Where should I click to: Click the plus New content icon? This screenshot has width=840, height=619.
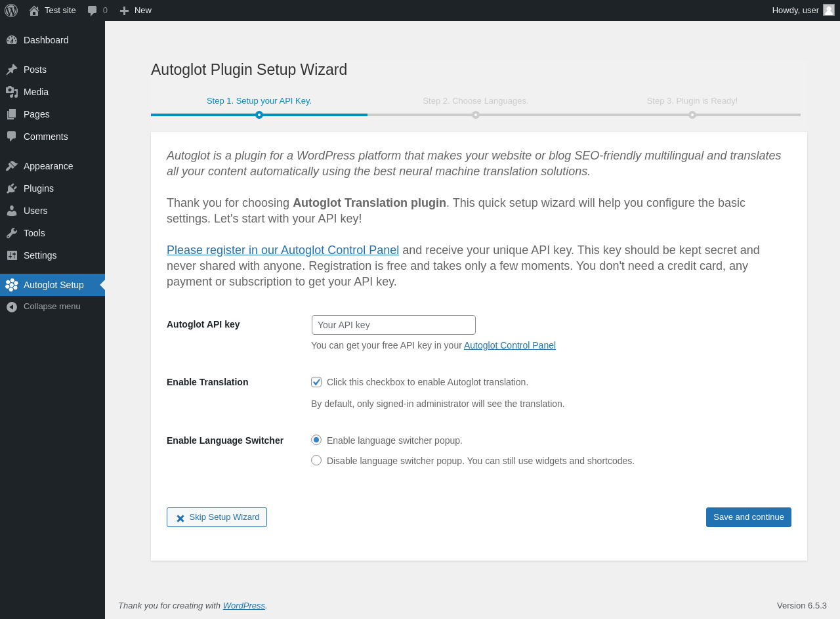(124, 11)
